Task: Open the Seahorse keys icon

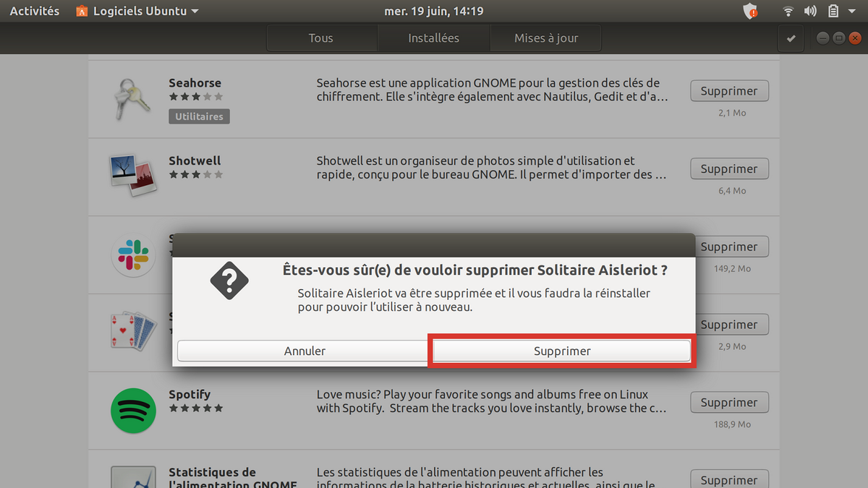Action: (134, 99)
